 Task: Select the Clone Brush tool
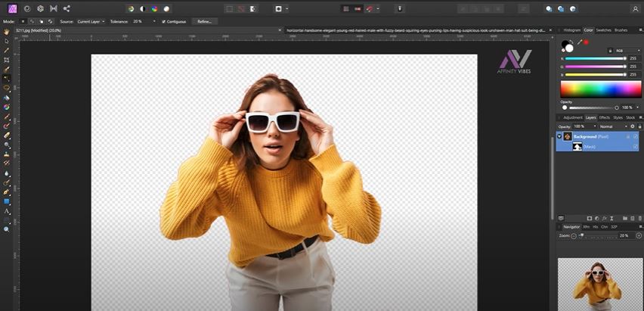pyautogui.click(x=7, y=154)
